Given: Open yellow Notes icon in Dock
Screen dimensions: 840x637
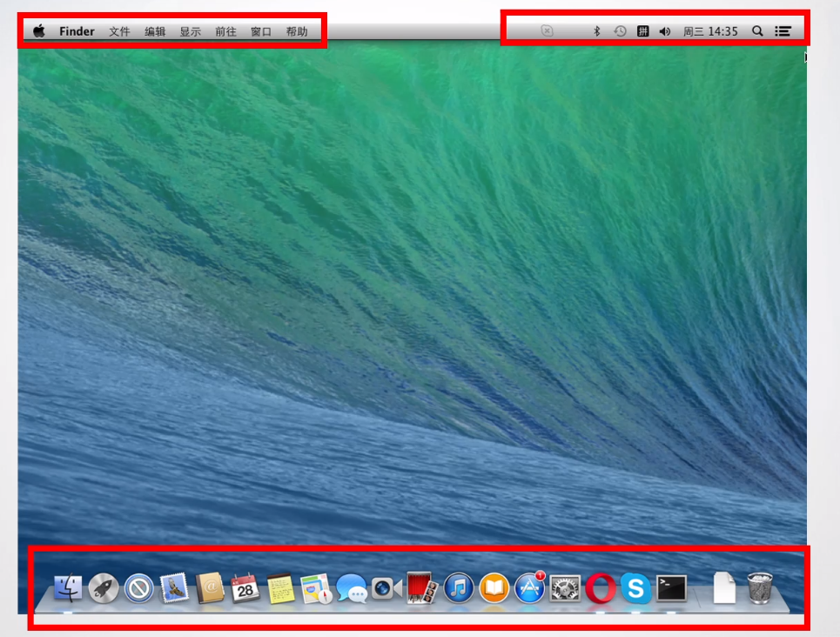Looking at the screenshot, I should (x=280, y=587).
